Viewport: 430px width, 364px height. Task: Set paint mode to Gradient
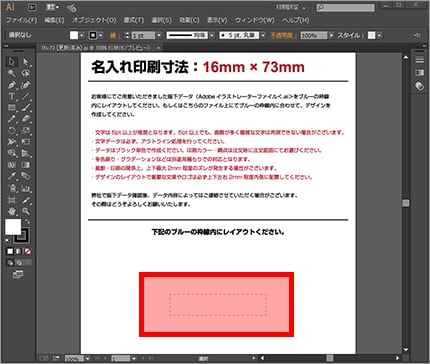click(x=19, y=251)
